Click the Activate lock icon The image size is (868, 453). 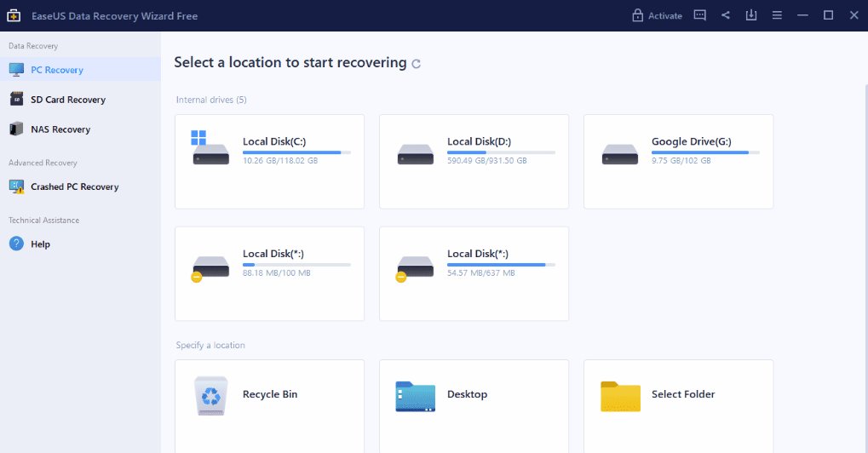point(638,15)
